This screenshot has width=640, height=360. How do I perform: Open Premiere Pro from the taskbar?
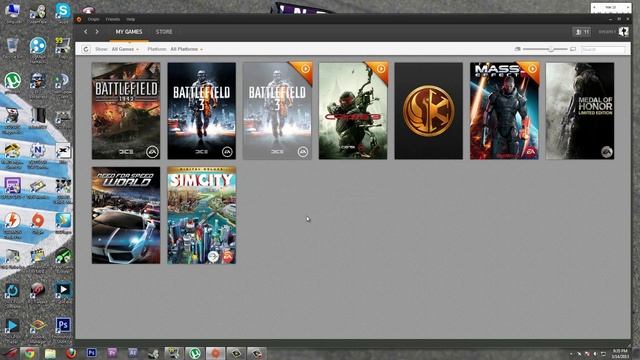(112, 353)
